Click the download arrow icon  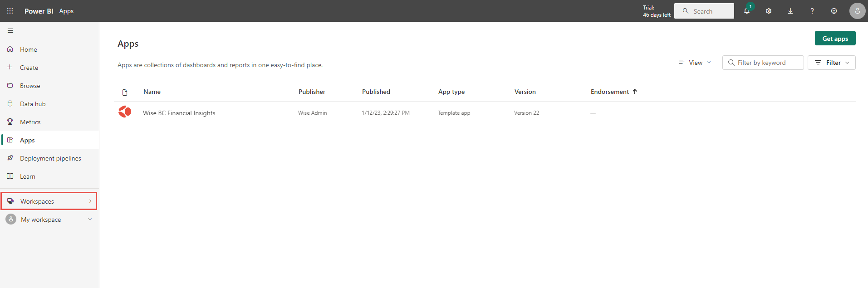pos(790,11)
